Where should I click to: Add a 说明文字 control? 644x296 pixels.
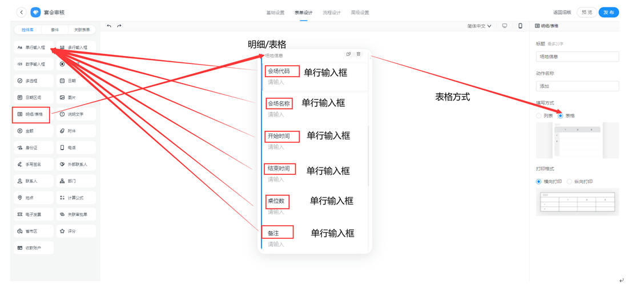click(x=76, y=114)
